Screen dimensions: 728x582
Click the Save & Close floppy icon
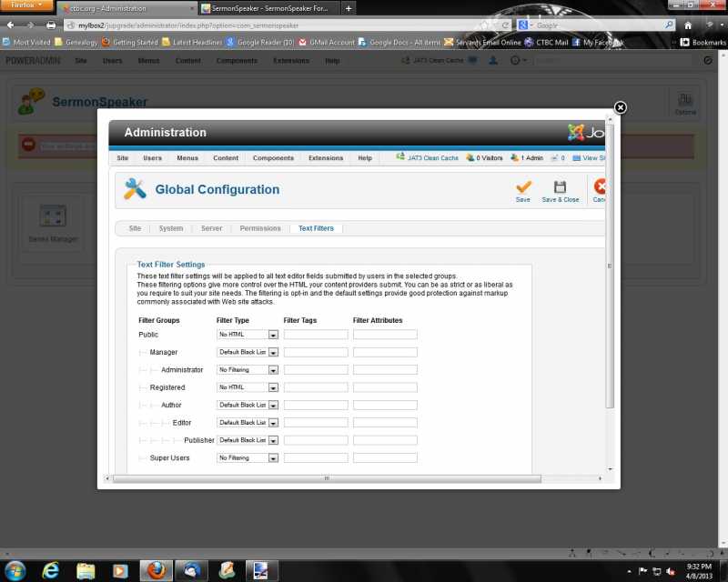(560, 187)
